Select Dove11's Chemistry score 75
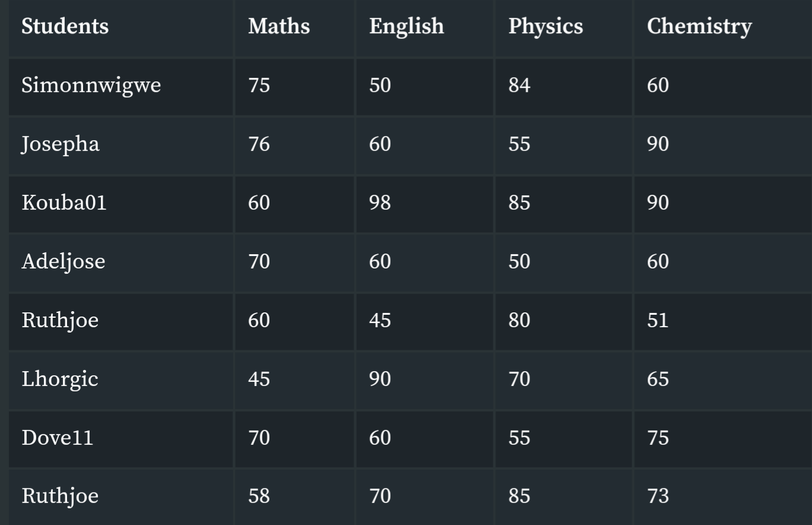Screen dimensions: 812x525 point(723,439)
